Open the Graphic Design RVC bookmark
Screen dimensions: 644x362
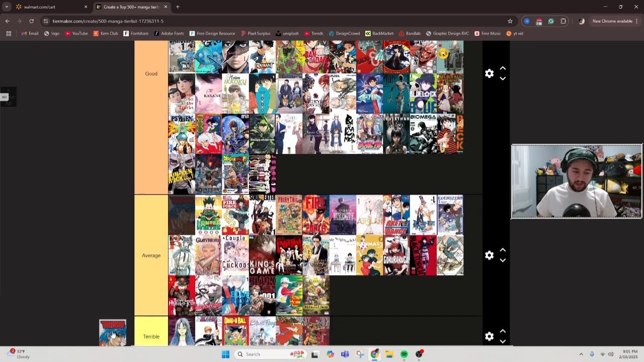pos(447,33)
